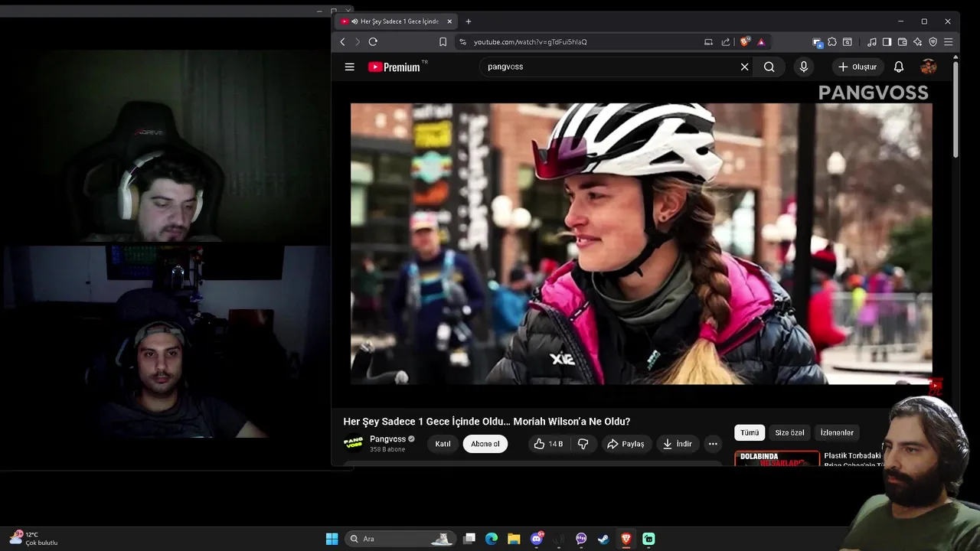This screenshot has height=551, width=980.
Task: Open File Explorer from the taskbar
Action: [514, 539]
